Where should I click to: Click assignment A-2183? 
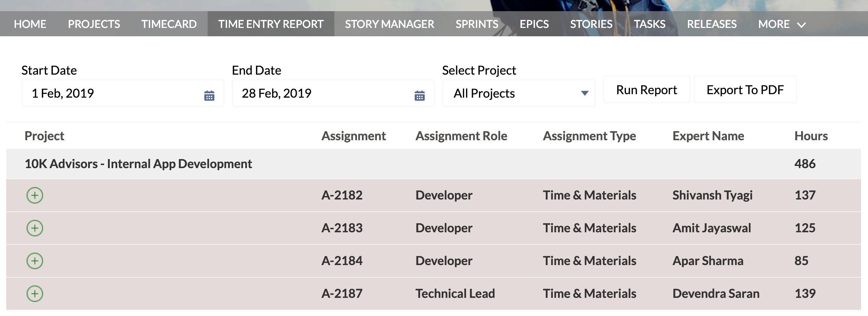click(x=342, y=228)
